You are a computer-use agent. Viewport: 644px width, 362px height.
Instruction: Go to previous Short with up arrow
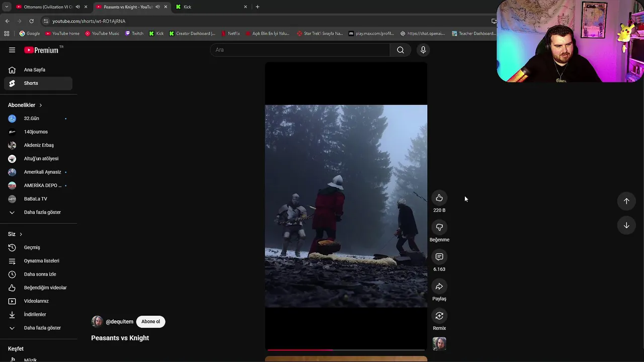tap(626, 201)
